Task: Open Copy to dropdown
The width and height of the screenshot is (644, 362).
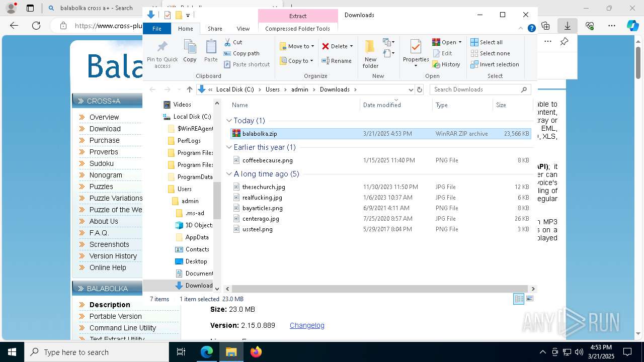Action: (297, 61)
